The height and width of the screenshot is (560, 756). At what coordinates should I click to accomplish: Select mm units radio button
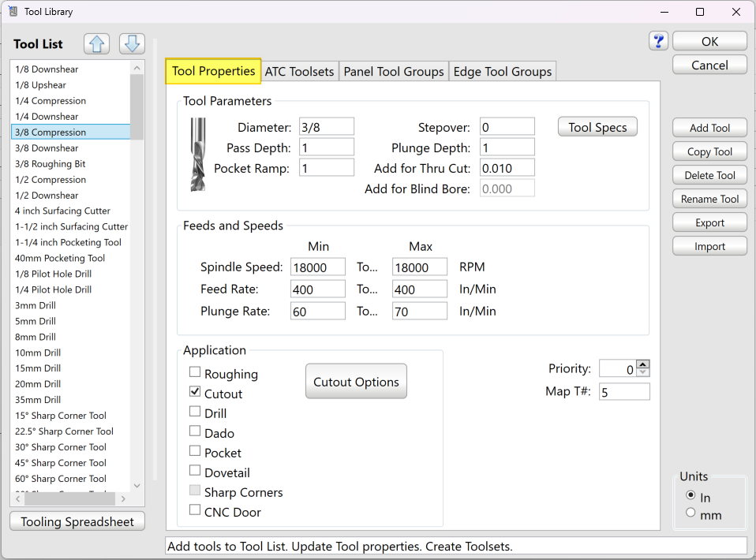(x=691, y=513)
